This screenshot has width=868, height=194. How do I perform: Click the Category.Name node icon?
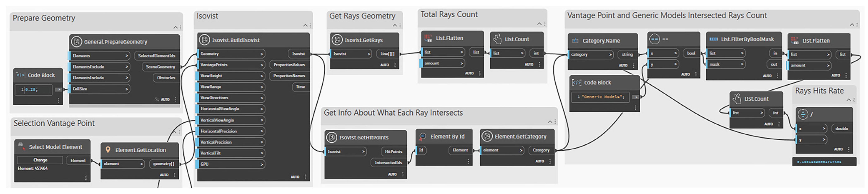(x=575, y=41)
